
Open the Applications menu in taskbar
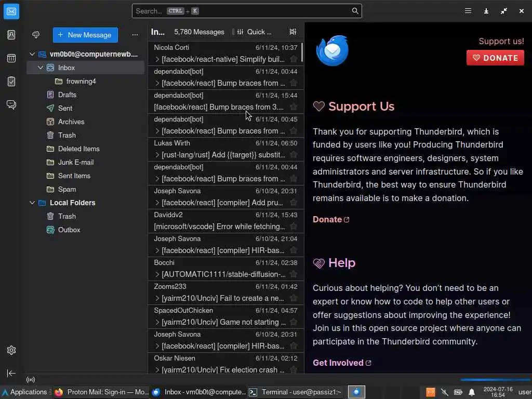pyautogui.click(x=26, y=392)
